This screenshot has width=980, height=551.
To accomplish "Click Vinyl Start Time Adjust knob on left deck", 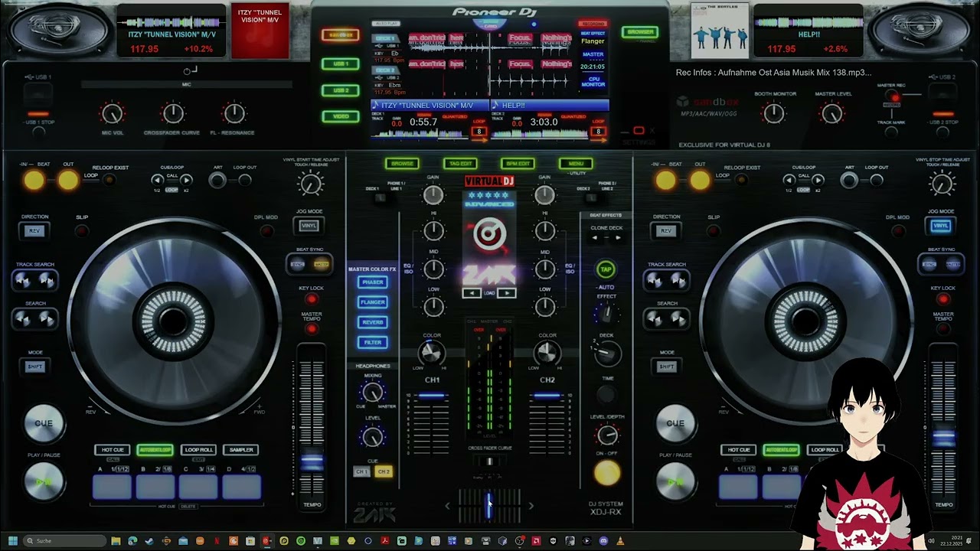I will (x=311, y=183).
